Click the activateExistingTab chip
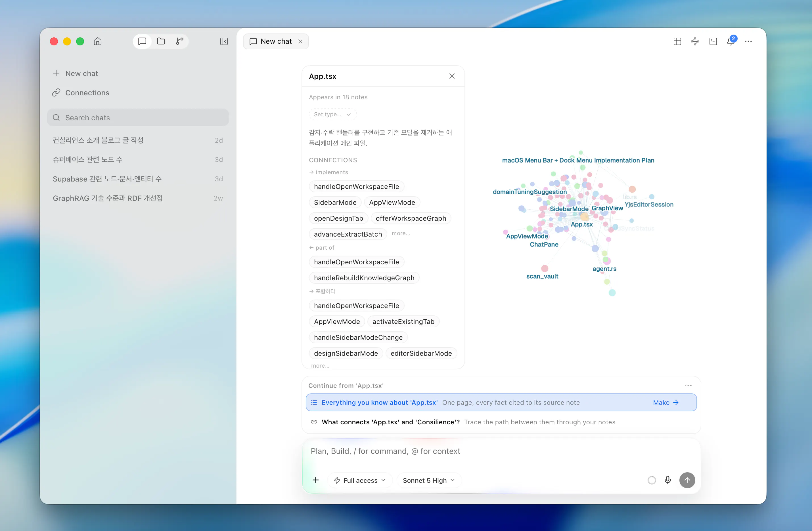This screenshot has height=531, width=812. pos(403,322)
